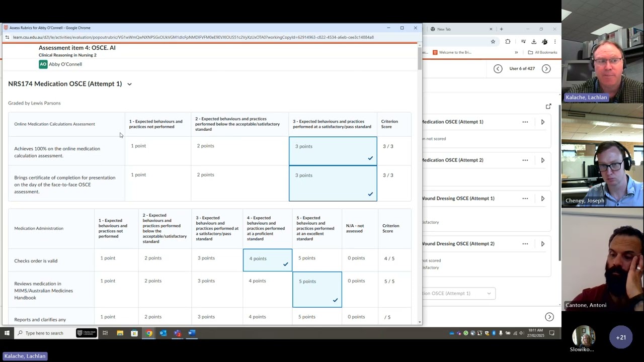Select 5 points for Checks order is valid
644x362 pixels.
(x=317, y=260)
